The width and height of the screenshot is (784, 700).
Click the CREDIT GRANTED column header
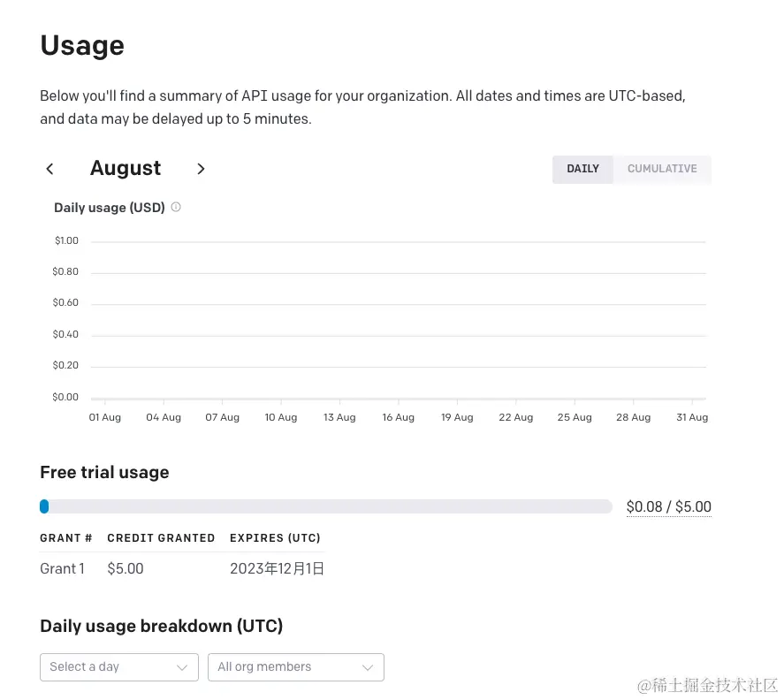click(x=161, y=538)
